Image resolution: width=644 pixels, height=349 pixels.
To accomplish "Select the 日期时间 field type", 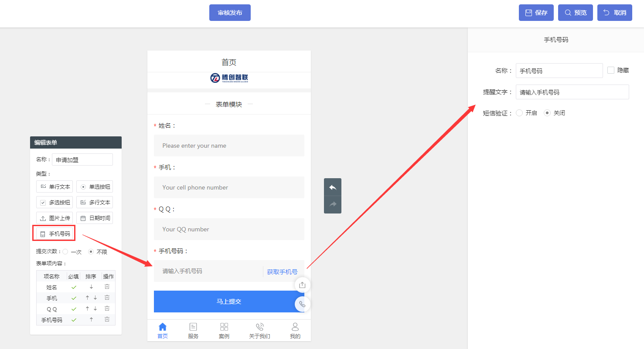I will (94, 217).
